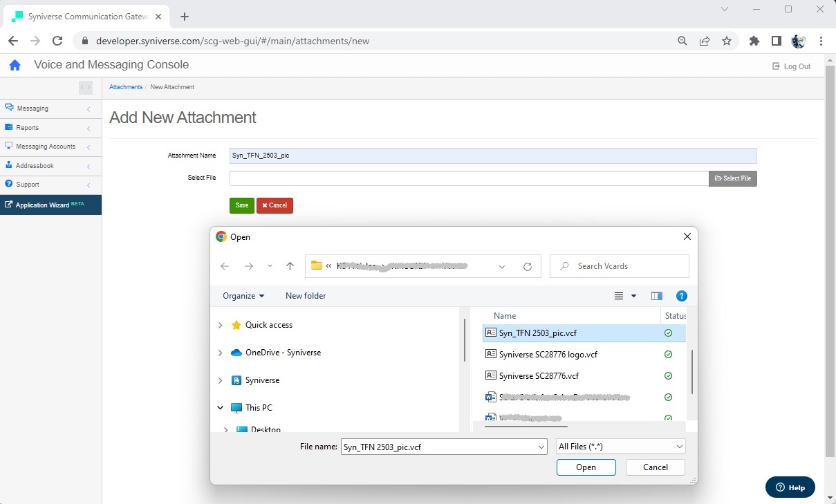Click the green Save button
Image resolution: width=836 pixels, height=504 pixels.
coord(242,205)
